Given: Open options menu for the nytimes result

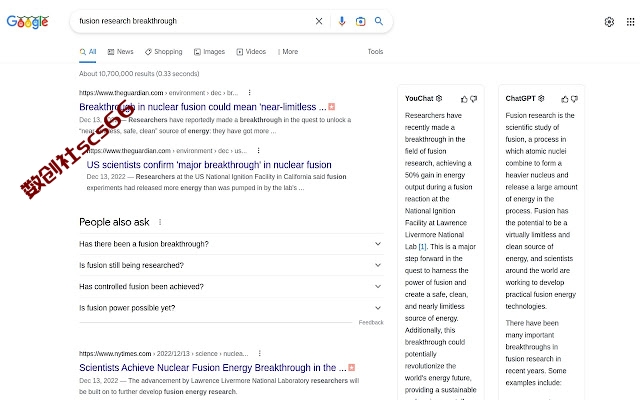Looking at the screenshot, I should point(260,353).
